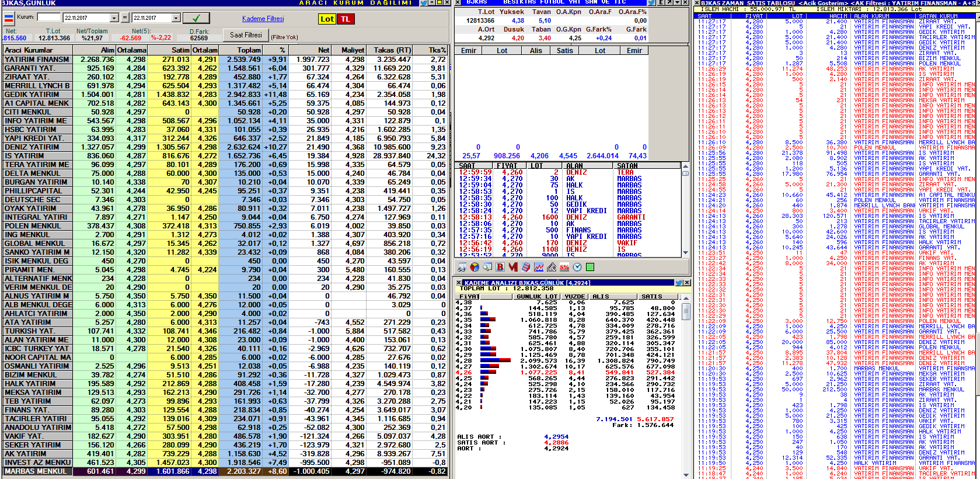Open the pie chart distribution icon
The width and height of the screenshot is (980, 479).
point(475,267)
